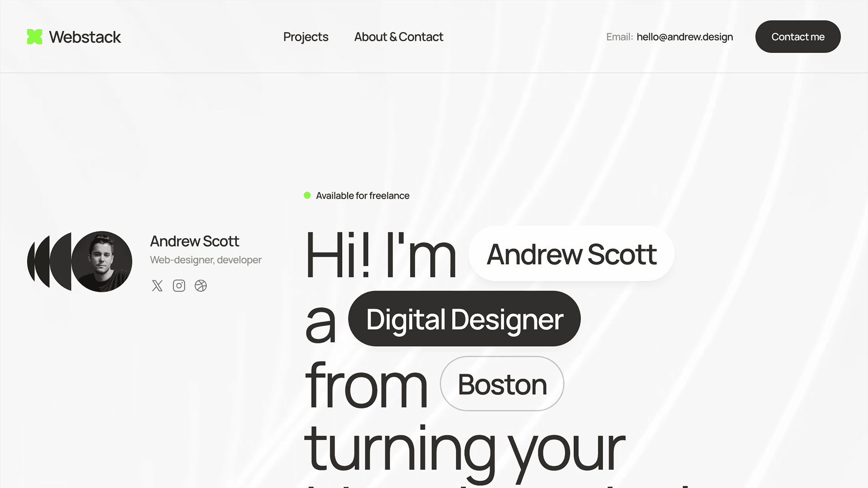Click the 'hello@andrew.design' email link
The image size is (868, 488).
684,36
